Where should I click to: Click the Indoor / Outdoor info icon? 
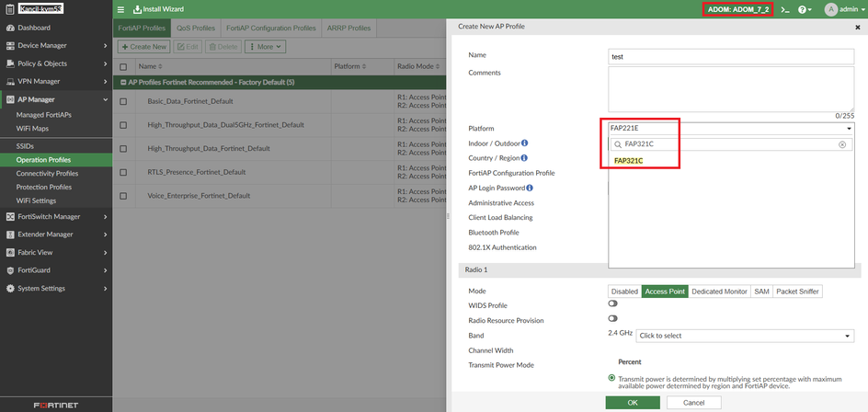(525, 143)
